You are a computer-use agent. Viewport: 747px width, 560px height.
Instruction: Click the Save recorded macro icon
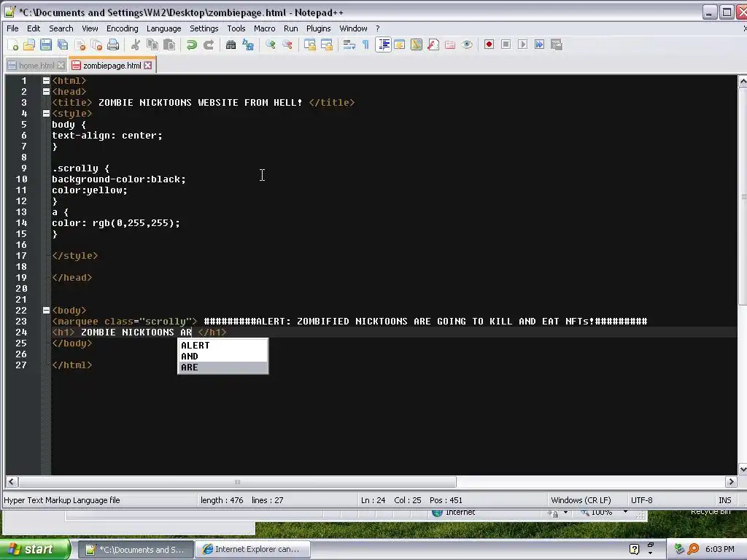[557, 44]
